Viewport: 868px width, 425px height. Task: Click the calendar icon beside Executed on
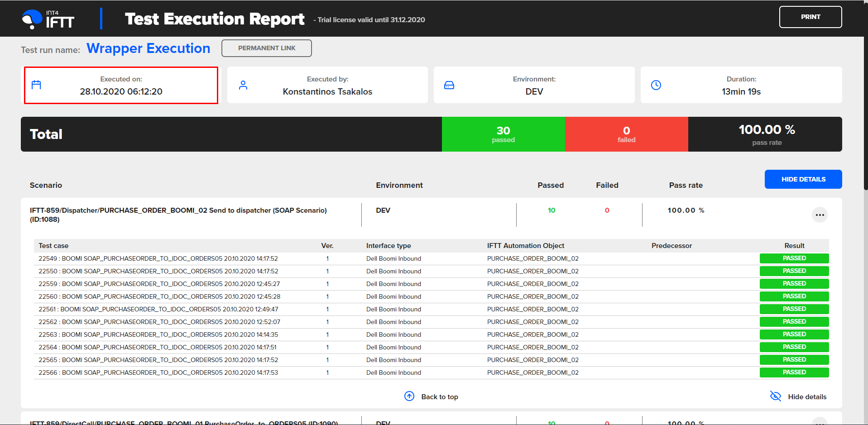pyautogui.click(x=36, y=85)
